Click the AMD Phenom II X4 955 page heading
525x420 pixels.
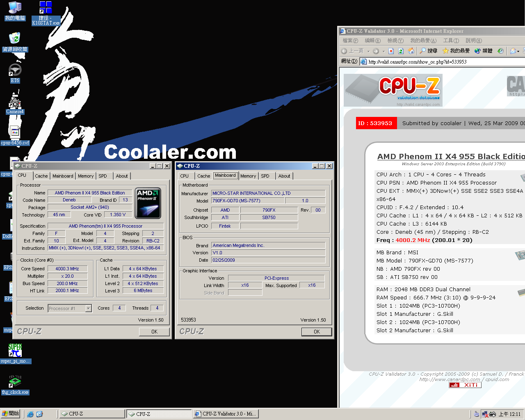(x=451, y=156)
